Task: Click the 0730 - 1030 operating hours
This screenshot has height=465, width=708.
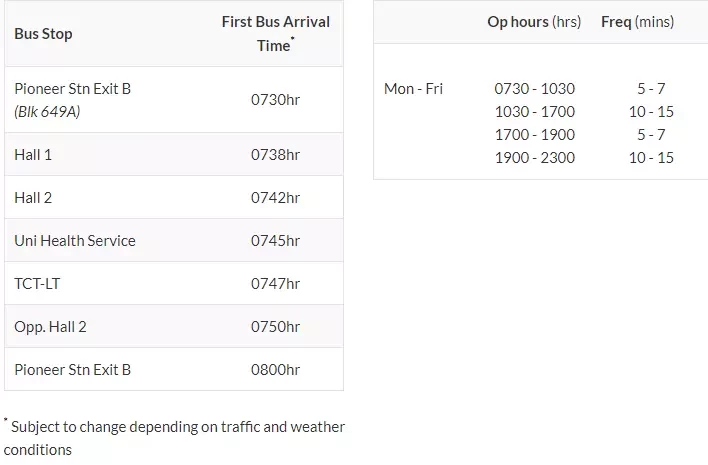Action: (535, 89)
